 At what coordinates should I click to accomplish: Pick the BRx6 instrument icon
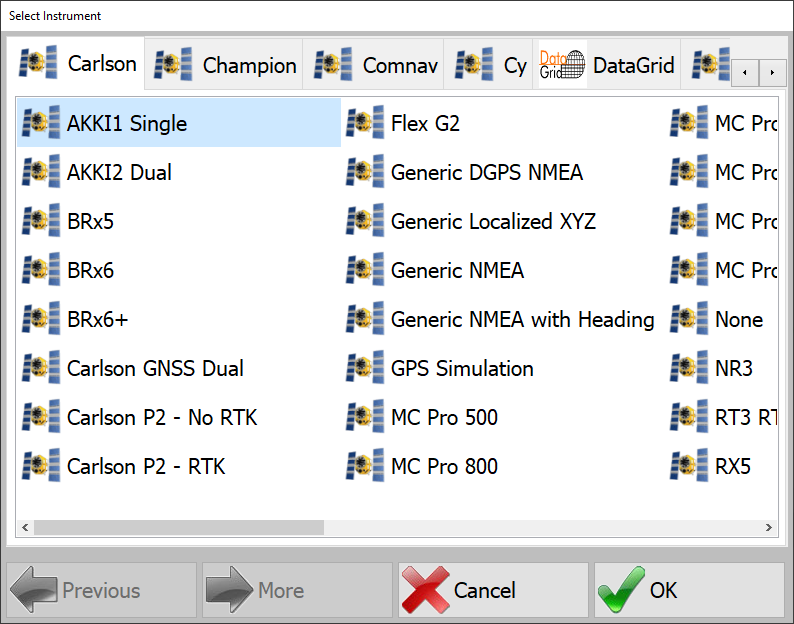tap(41, 269)
